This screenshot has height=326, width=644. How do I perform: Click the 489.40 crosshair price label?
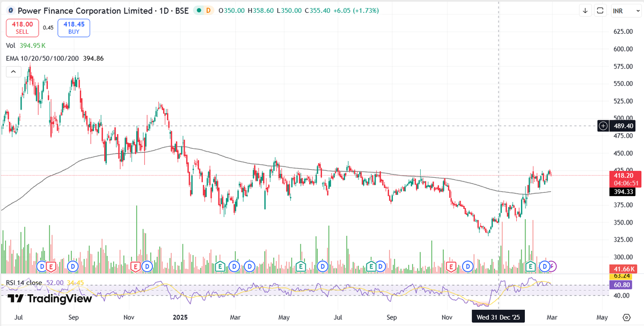tap(623, 126)
